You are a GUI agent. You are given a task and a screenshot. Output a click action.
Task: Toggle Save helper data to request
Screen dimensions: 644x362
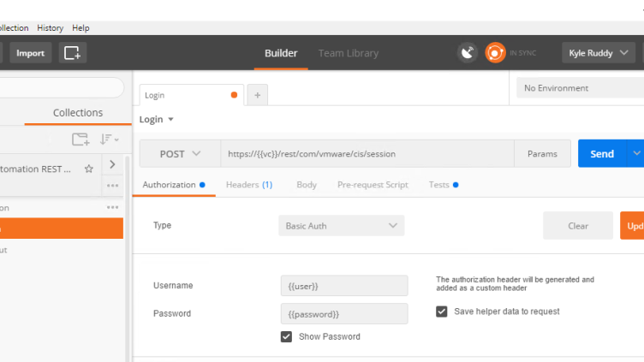[442, 312]
